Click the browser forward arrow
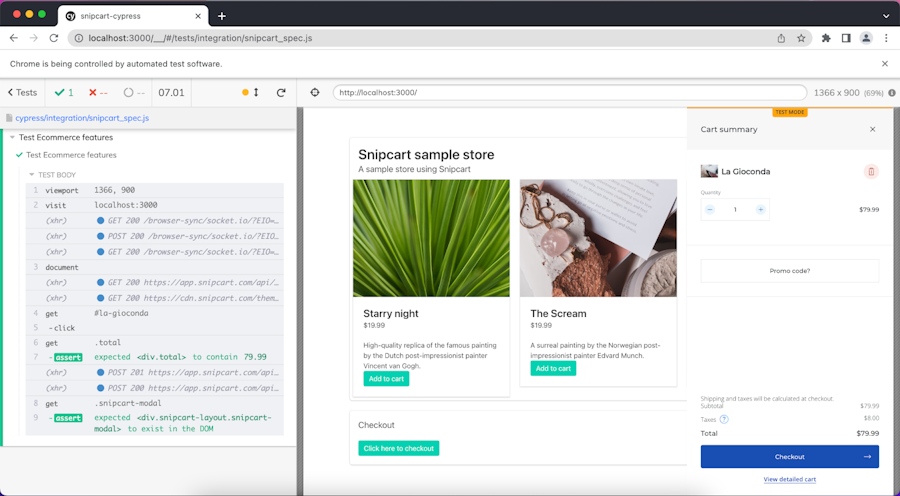900x496 pixels. point(34,38)
